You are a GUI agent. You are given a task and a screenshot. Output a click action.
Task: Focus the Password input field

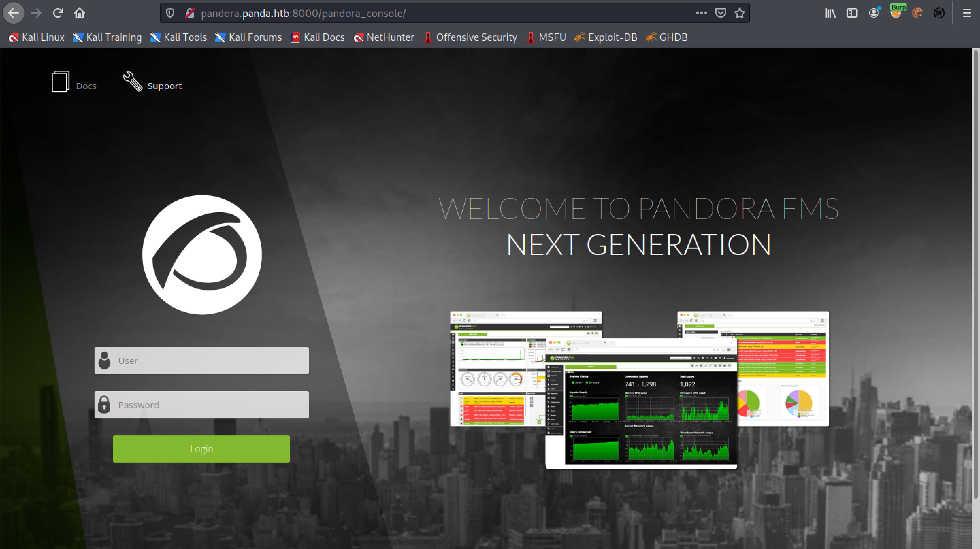click(202, 405)
